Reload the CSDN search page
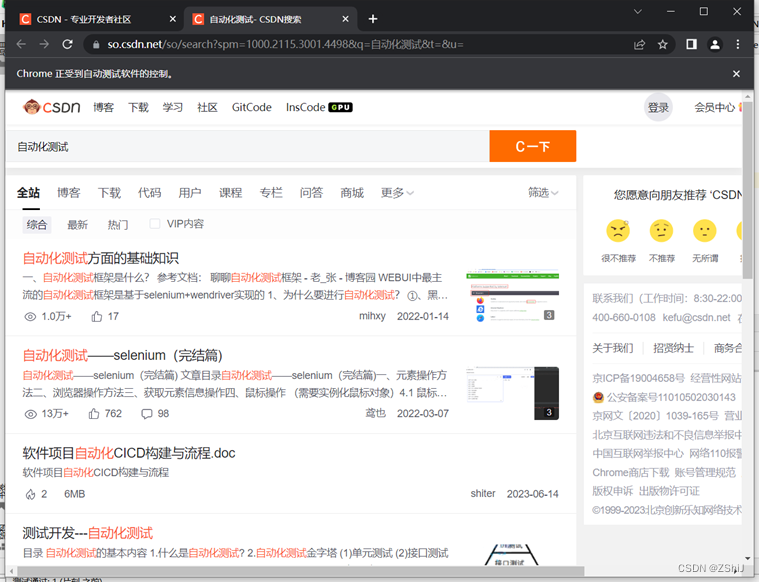This screenshot has height=582, width=759. pos(67,44)
